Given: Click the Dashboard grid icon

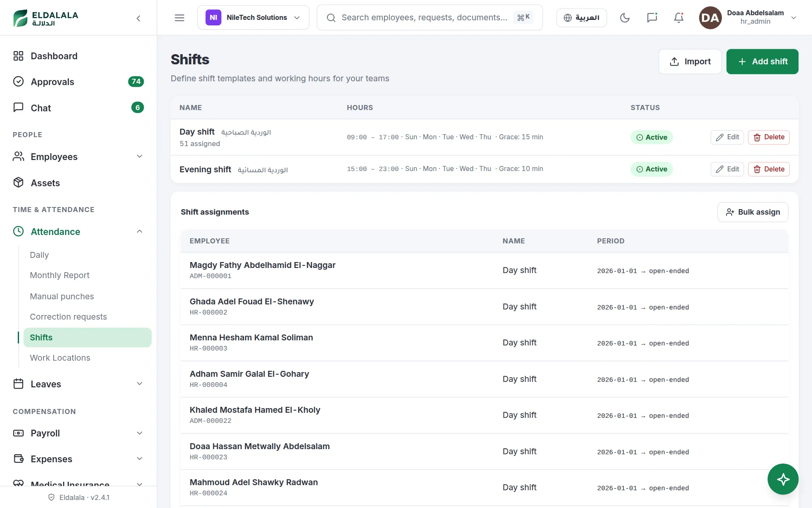Looking at the screenshot, I should click(18, 56).
